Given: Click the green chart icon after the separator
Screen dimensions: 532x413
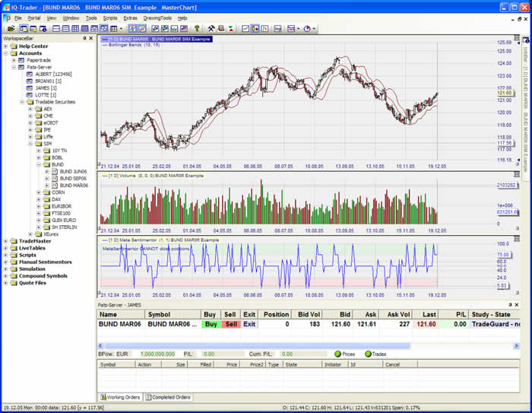Looking at the screenshot, I should tap(155, 29).
